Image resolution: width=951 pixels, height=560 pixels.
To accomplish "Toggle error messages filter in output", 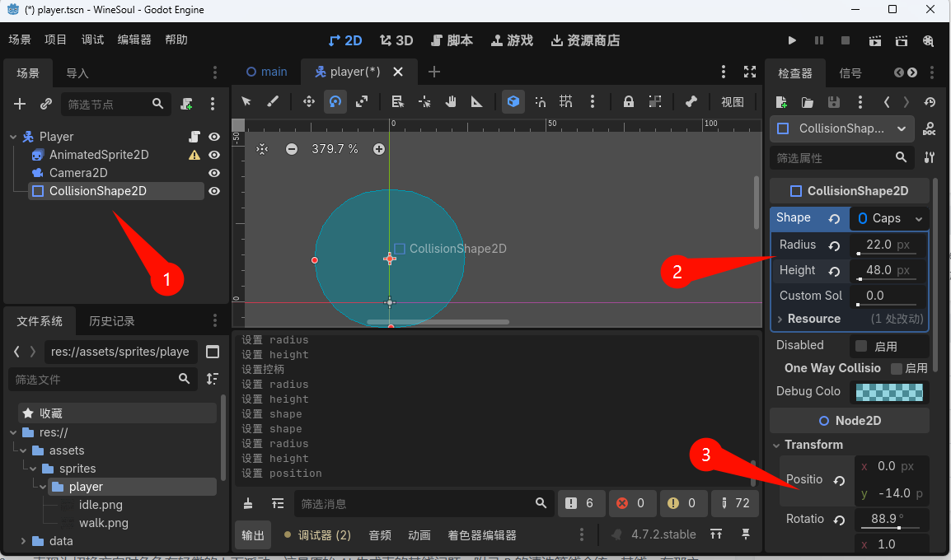I will point(631,504).
